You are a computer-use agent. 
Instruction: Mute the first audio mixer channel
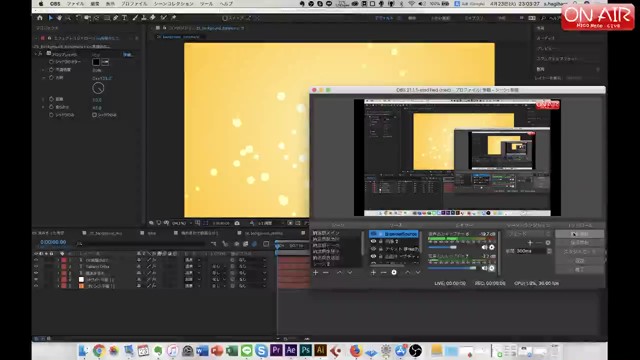(484, 247)
